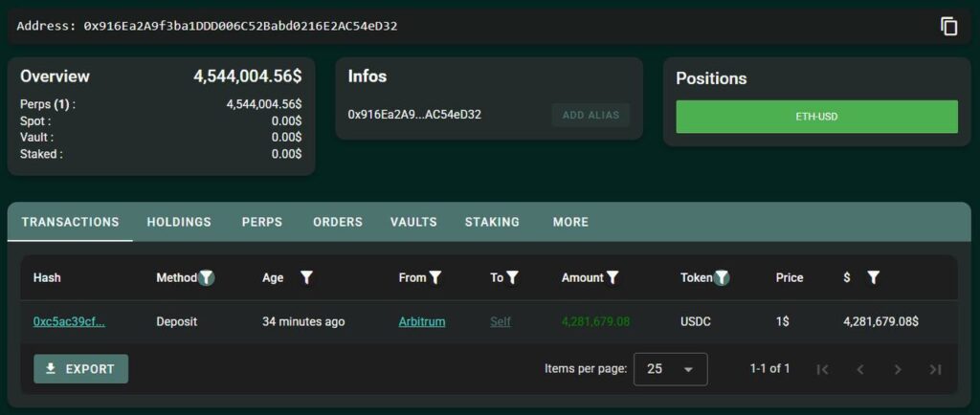Open filter for Amount column

pyautogui.click(x=612, y=277)
